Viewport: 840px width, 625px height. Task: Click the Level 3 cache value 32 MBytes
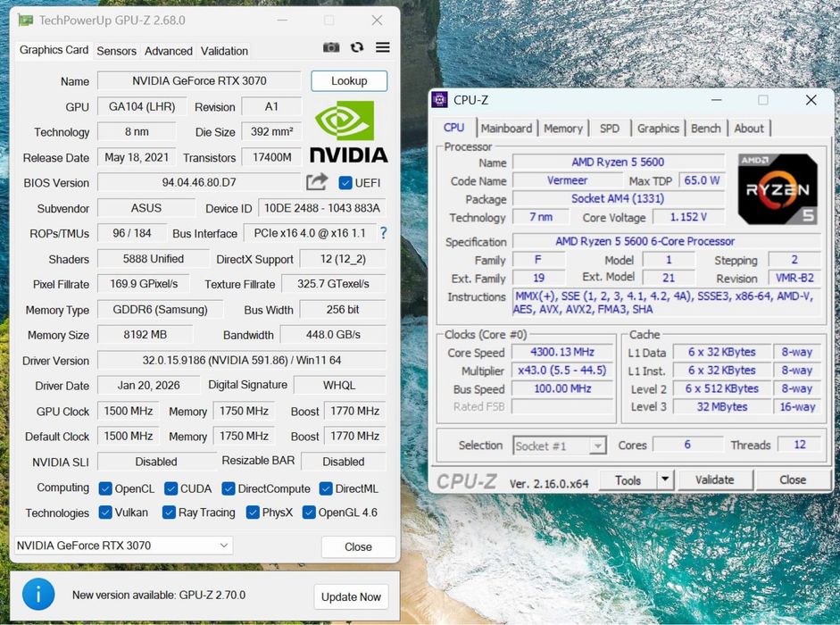pos(721,407)
